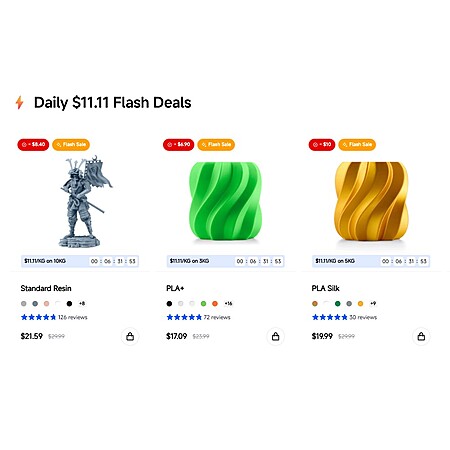Image resolution: width=450 pixels, height=450 pixels.
Task: Click the red -$10 discount badge on PLA Silk
Action: pos(322,145)
